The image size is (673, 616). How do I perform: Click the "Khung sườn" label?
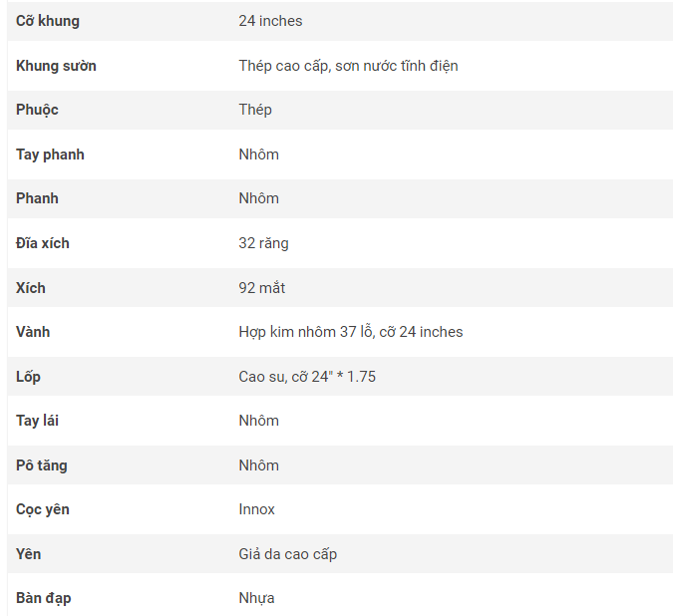pos(56,66)
